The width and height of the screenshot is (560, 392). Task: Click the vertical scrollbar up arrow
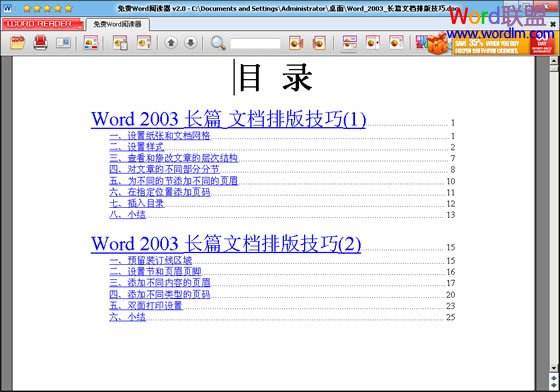point(554,61)
